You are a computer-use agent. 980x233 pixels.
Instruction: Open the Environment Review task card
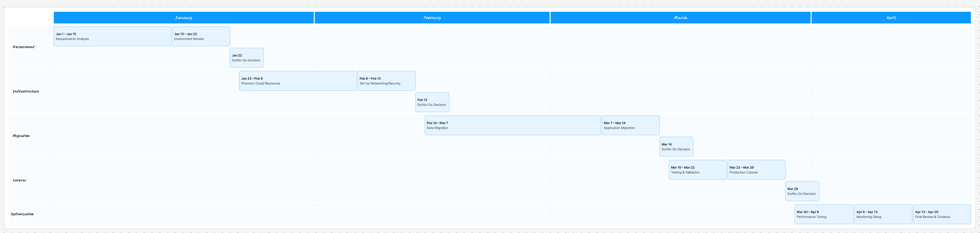[201, 36]
